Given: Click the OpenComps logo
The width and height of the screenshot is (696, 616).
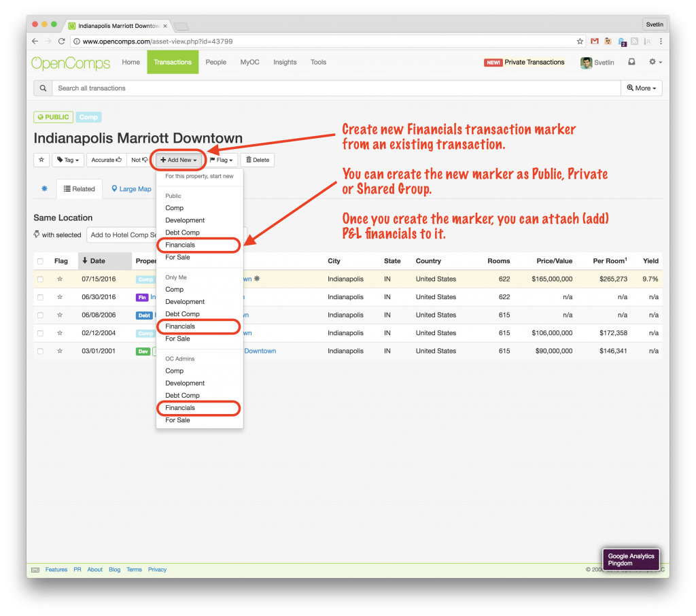Looking at the screenshot, I should pos(71,63).
